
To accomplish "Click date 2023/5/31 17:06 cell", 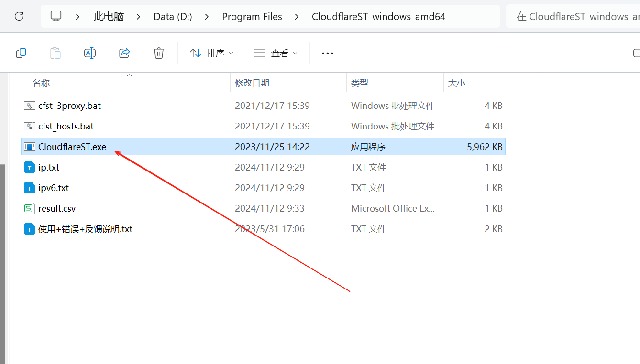I will pos(270,229).
